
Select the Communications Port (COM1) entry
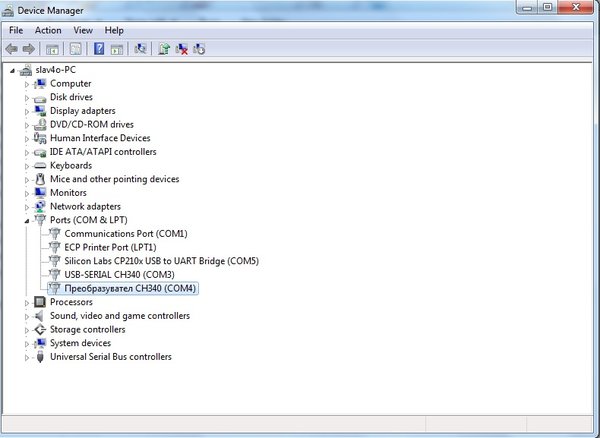tap(126, 234)
